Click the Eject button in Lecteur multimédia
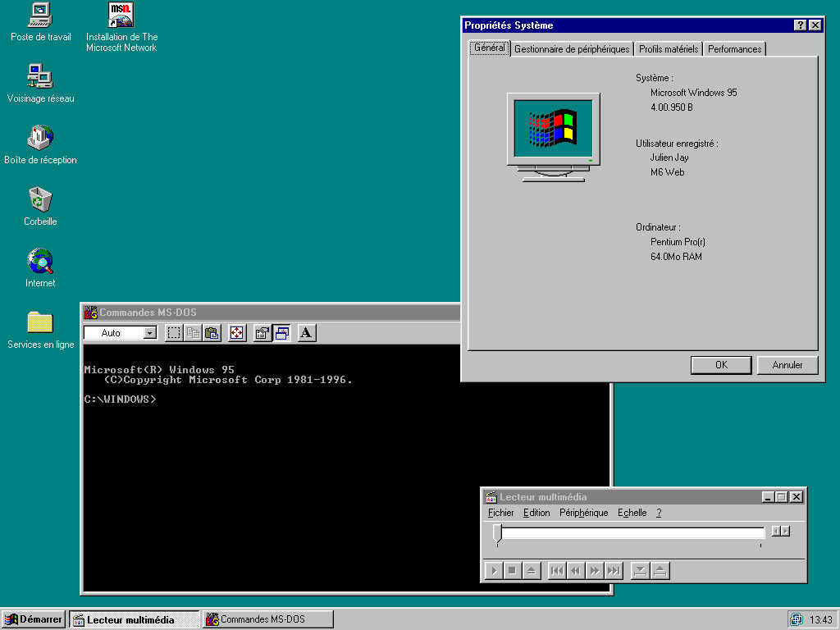The width and height of the screenshot is (840, 630). point(532,571)
